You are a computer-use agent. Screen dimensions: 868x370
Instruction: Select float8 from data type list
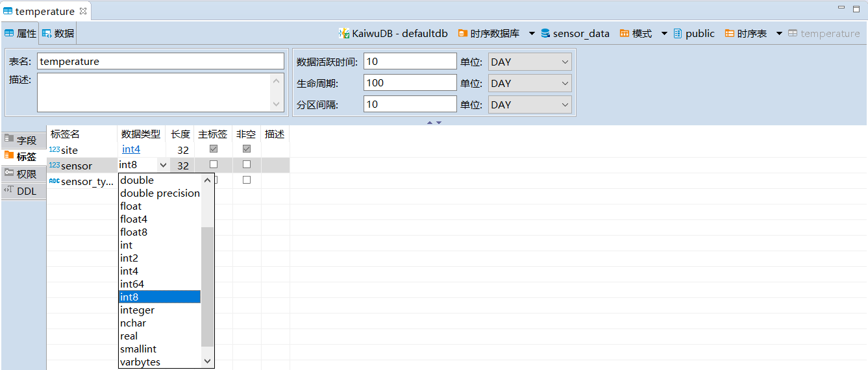pyautogui.click(x=134, y=232)
